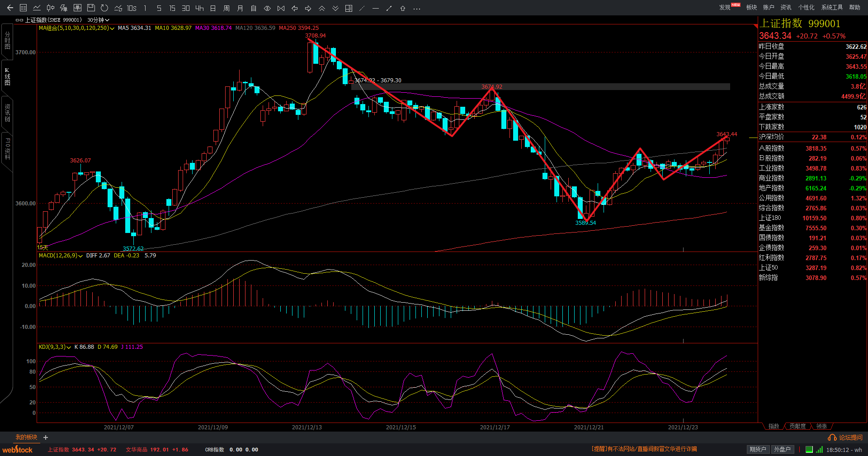Click the 期货户 button

coord(758,449)
